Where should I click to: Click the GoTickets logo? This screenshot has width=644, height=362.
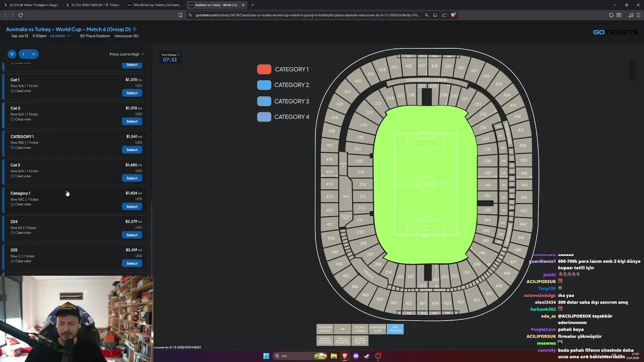click(615, 32)
